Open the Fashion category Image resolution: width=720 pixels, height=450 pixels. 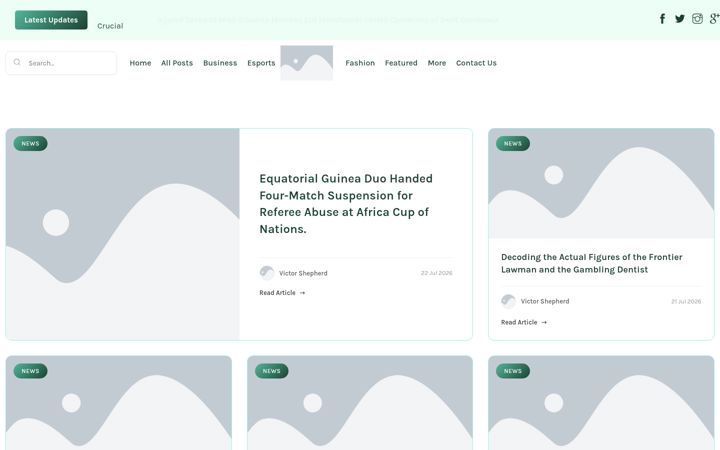click(360, 63)
